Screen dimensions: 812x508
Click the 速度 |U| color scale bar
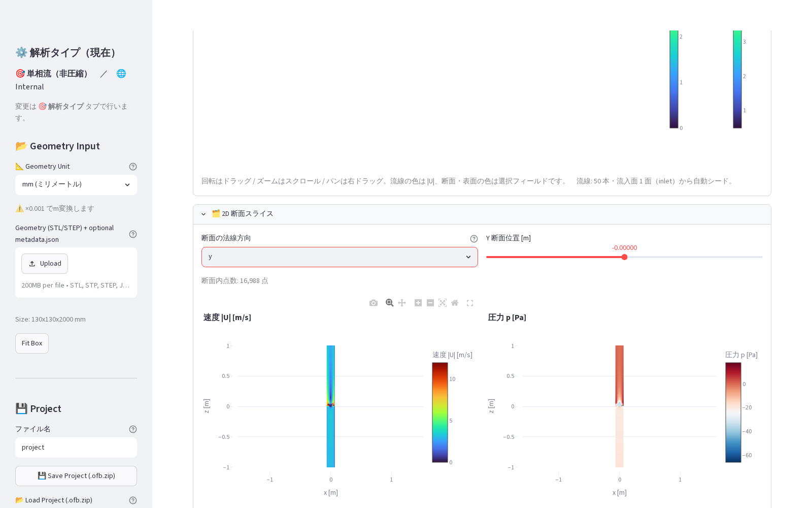pos(440,412)
